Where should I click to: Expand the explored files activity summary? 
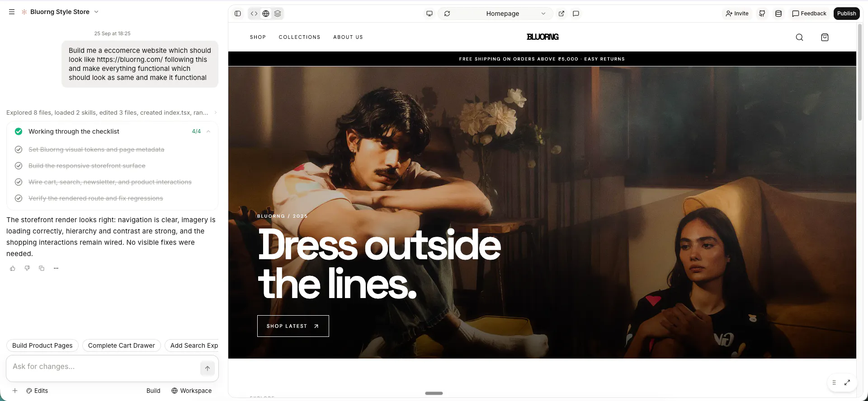tap(112, 112)
